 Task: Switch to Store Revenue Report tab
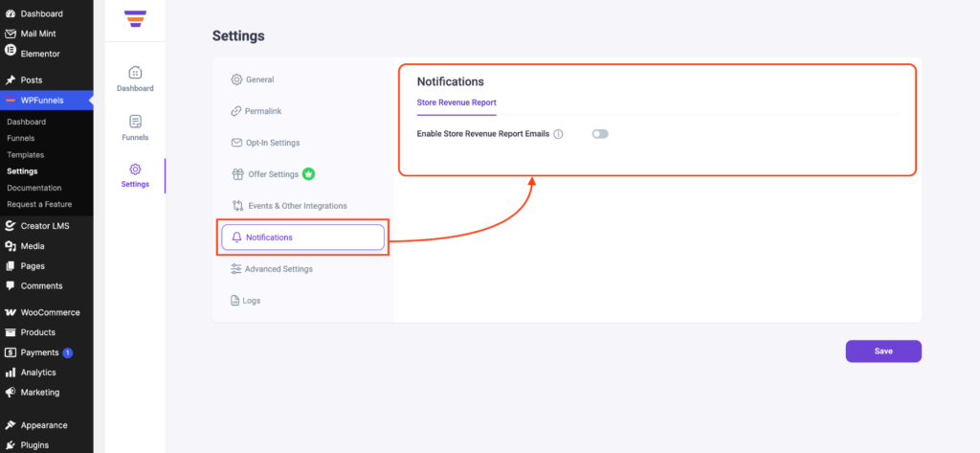[457, 102]
